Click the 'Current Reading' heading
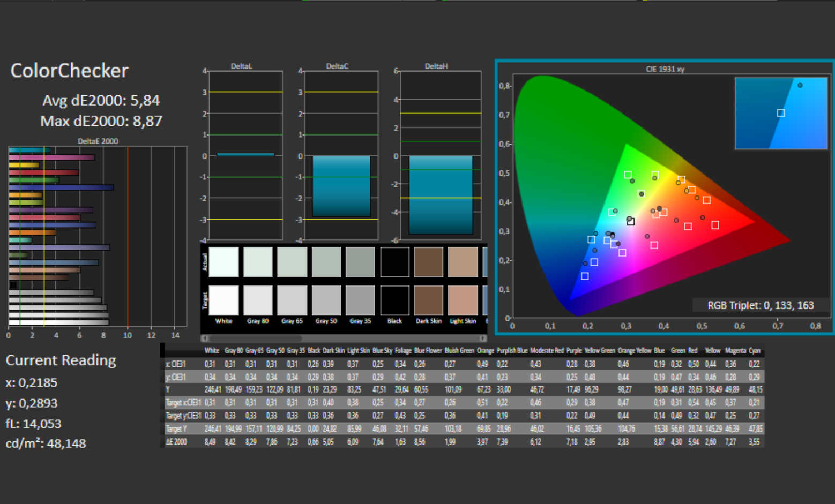 (61, 360)
